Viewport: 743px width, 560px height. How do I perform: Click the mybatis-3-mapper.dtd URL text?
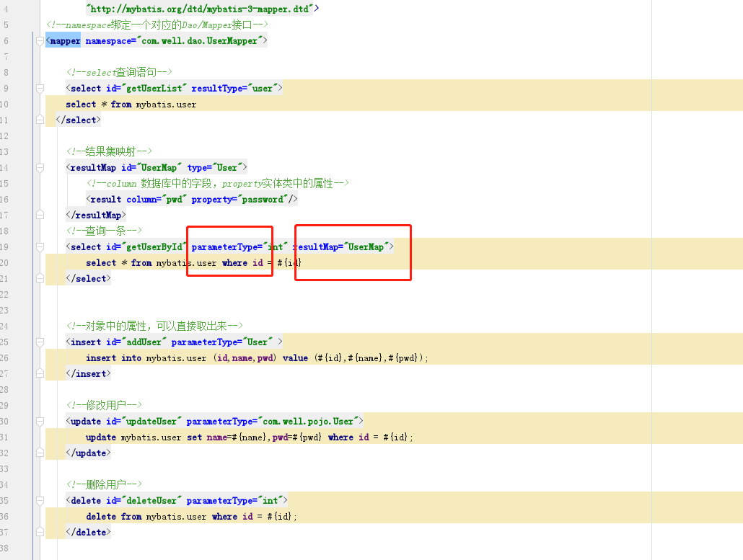click(200, 9)
